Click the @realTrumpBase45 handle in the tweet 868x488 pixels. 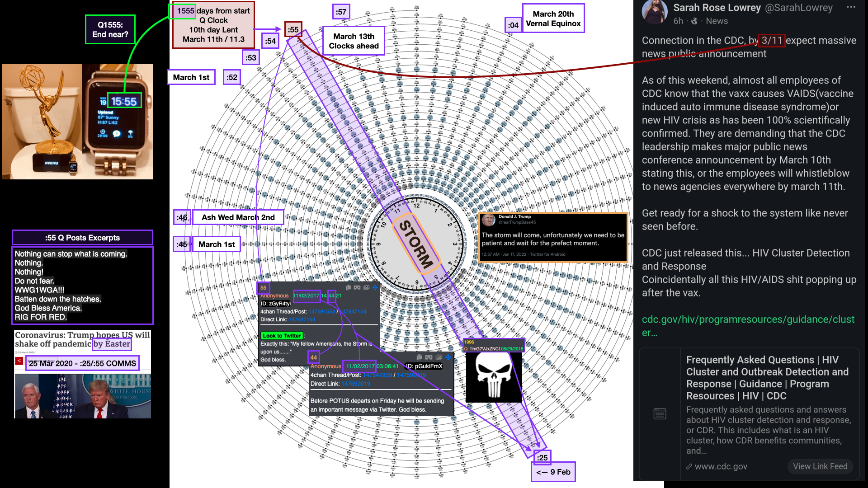tap(517, 222)
